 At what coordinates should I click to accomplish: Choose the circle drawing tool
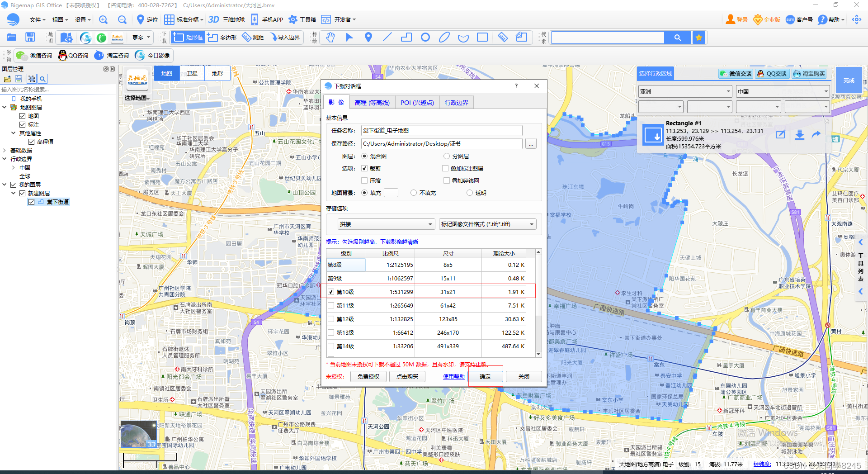pos(425,37)
